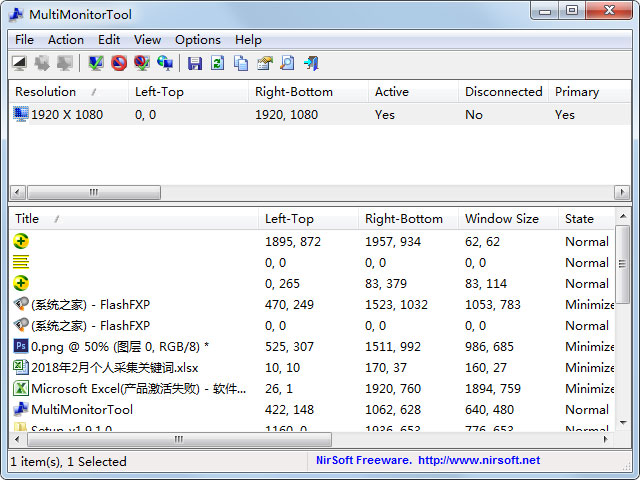
Task: Click the magnifier Find toolbar icon
Action: click(287, 64)
